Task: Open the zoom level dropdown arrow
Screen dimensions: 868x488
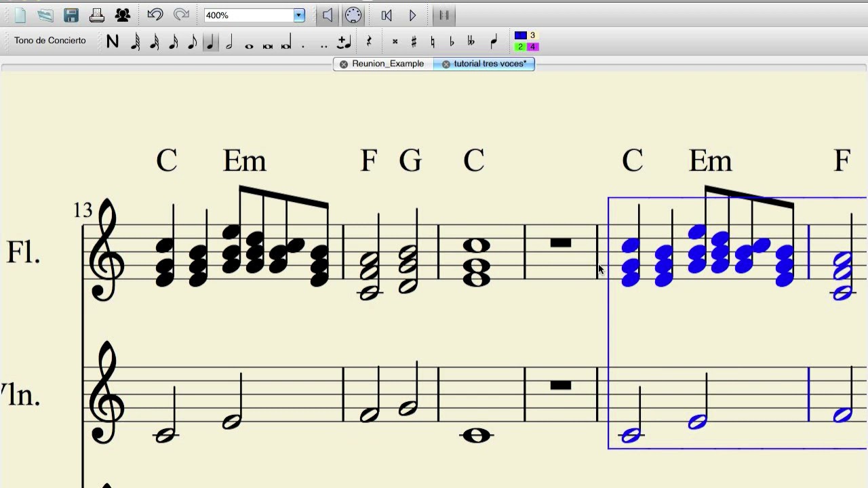Action: pyautogui.click(x=299, y=16)
